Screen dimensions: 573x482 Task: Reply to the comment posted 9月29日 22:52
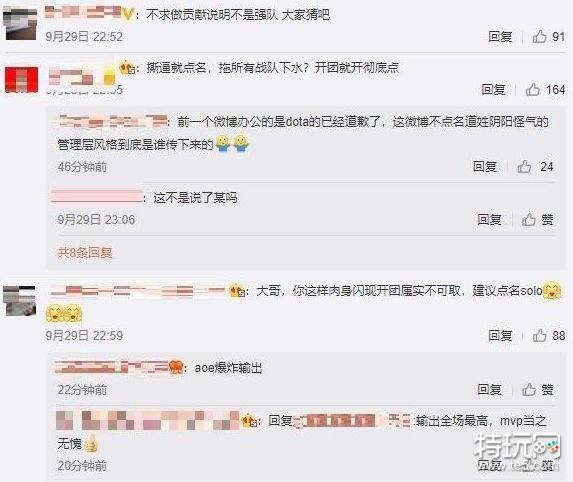click(500, 37)
